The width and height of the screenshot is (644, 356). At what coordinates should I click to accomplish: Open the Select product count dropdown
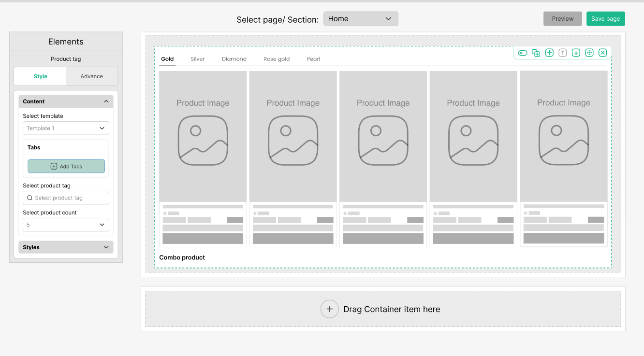66,225
